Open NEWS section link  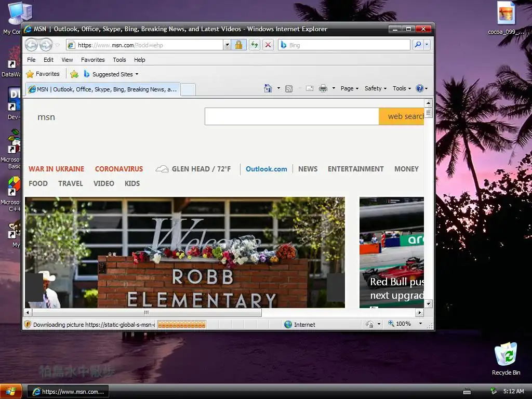308,169
